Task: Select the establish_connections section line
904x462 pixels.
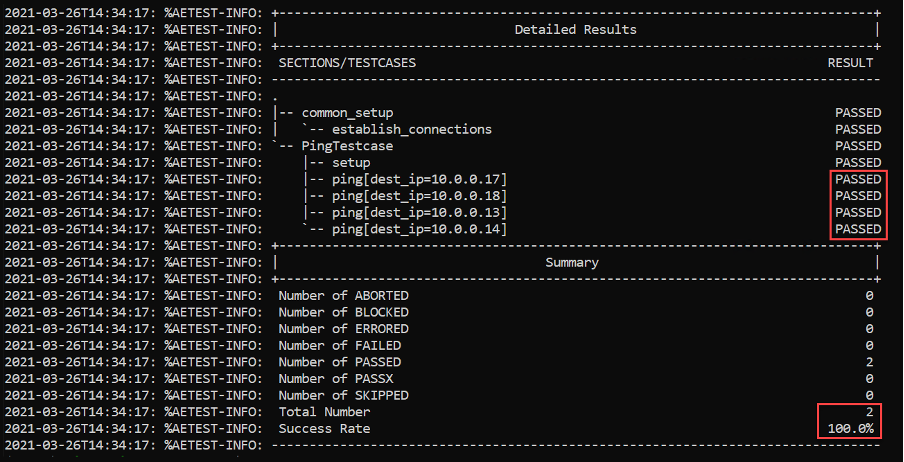Action: click(412, 129)
